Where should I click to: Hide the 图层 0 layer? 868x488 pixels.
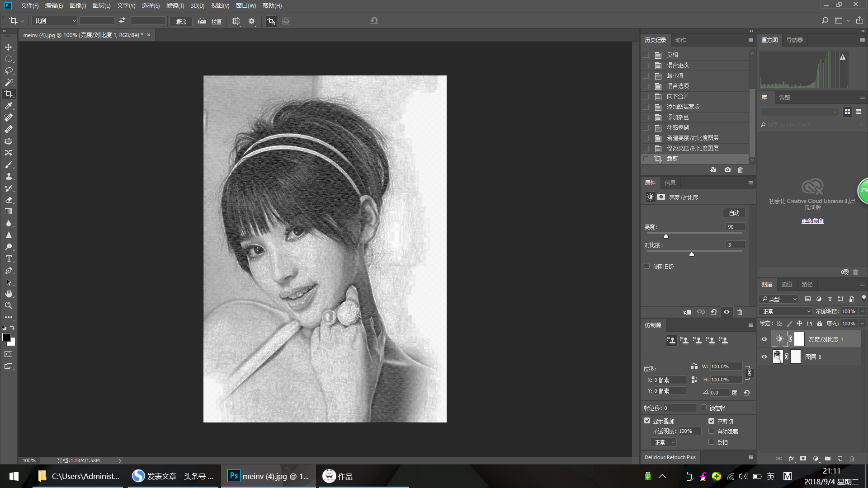764,357
